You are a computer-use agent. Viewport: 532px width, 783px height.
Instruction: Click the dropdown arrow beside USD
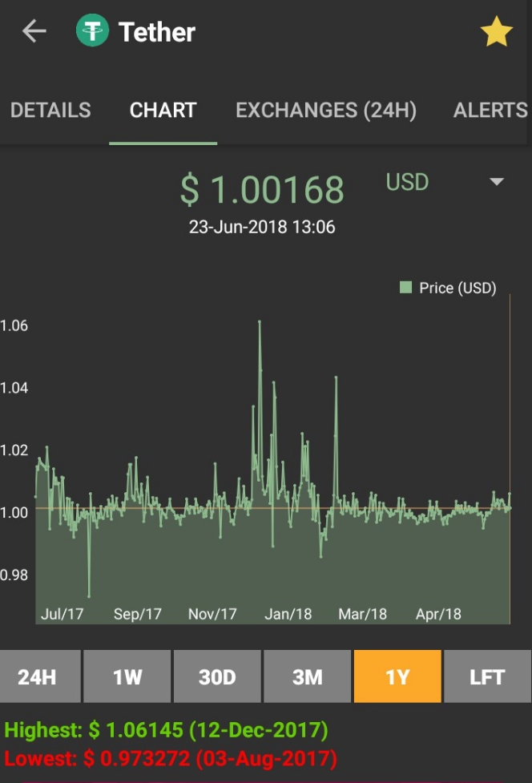pos(497,182)
